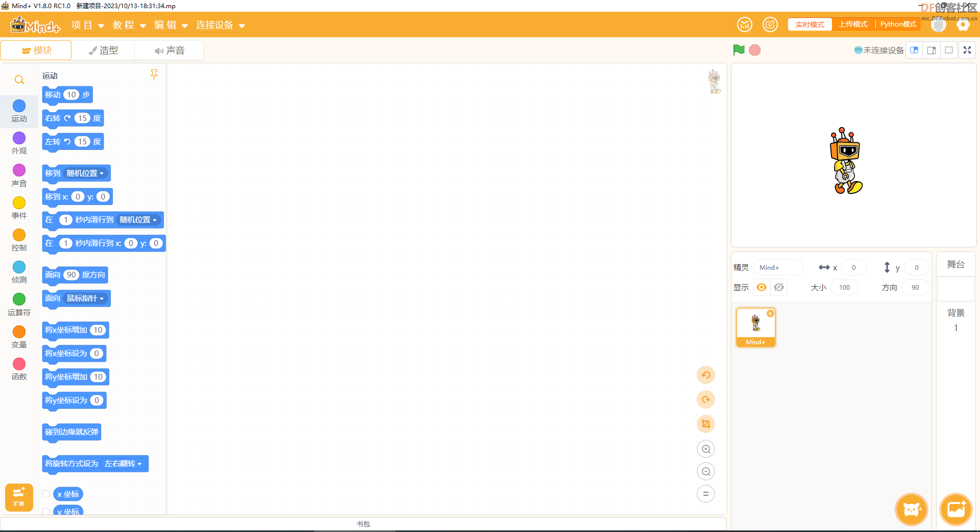This screenshot has height=532, width=980.
Task: Click the red stop button
Action: 755,50
